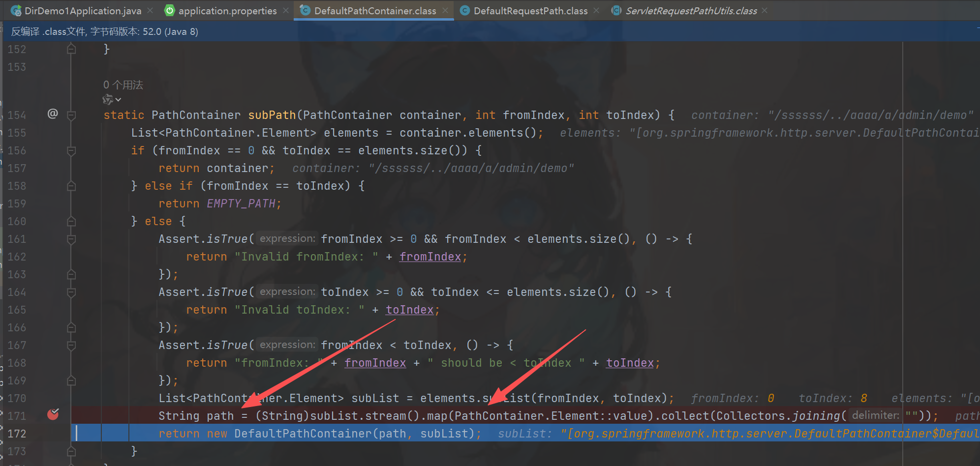Click the @ annotation gutter icon at line 154
This screenshot has height=466, width=980.
(x=53, y=114)
